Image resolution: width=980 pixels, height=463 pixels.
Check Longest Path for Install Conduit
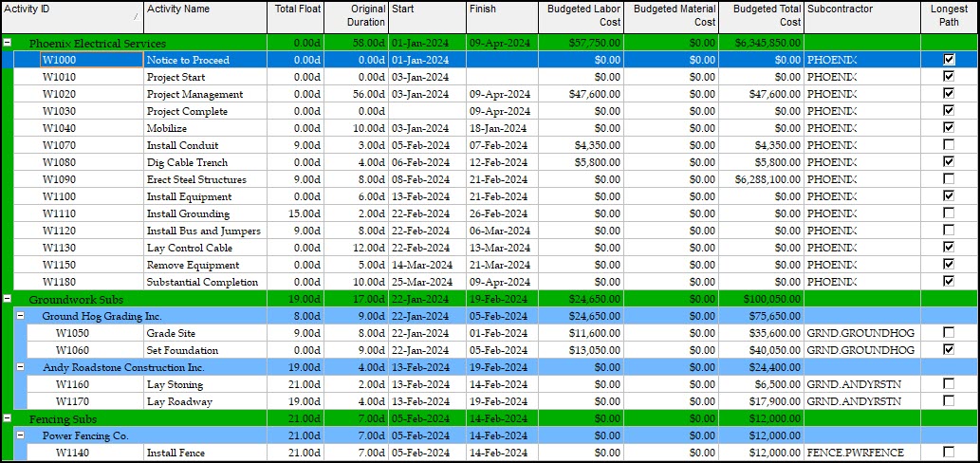(x=949, y=145)
